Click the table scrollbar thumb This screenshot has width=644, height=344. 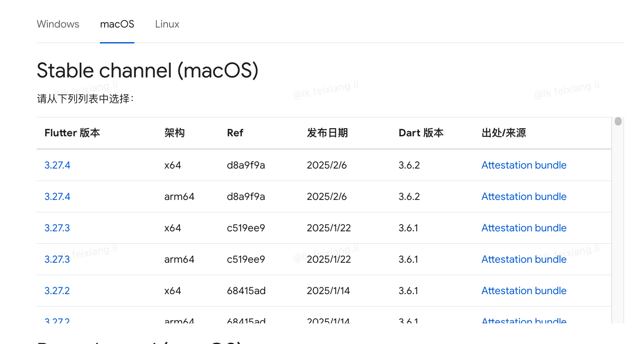point(618,121)
